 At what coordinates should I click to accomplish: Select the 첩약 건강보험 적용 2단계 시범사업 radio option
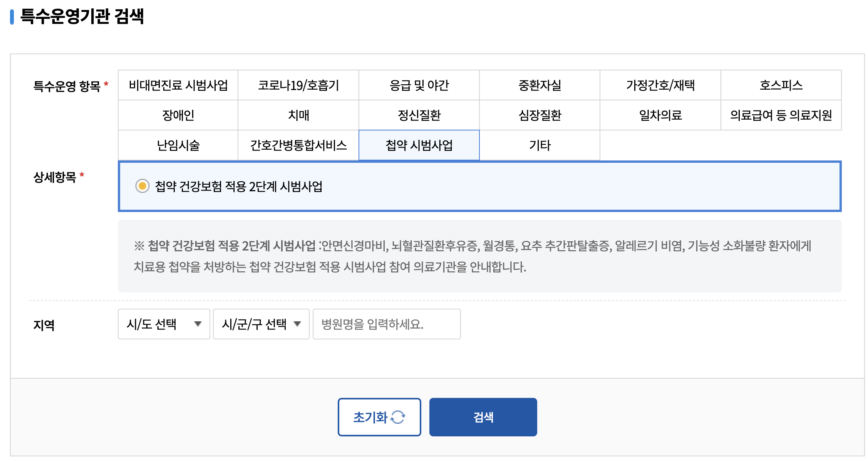[x=144, y=186]
